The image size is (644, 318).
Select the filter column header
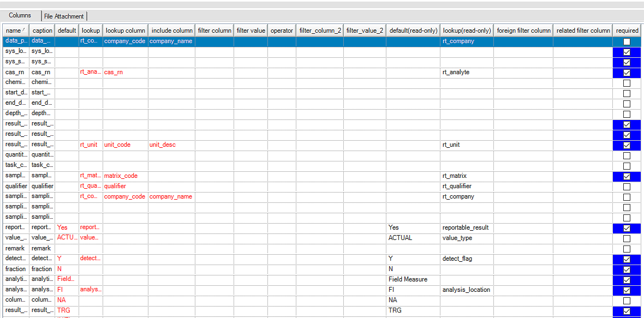pyautogui.click(x=214, y=31)
